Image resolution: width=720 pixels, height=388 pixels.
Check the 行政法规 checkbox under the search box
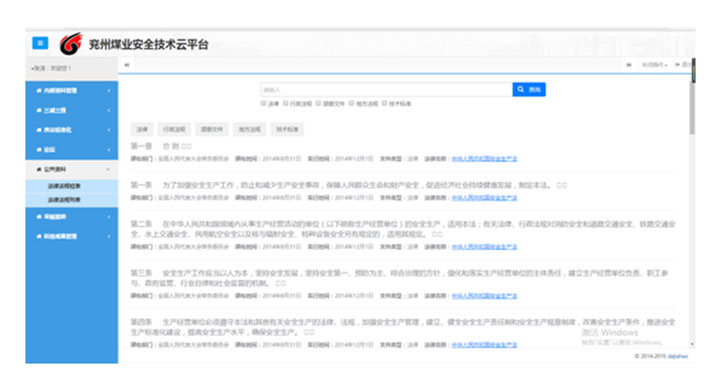pos(286,103)
